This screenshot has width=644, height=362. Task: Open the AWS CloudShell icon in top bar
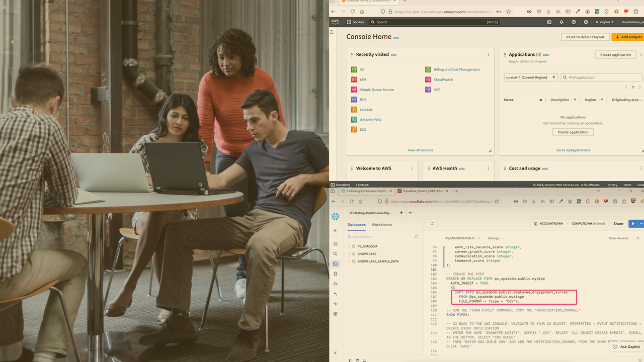coord(549,22)
